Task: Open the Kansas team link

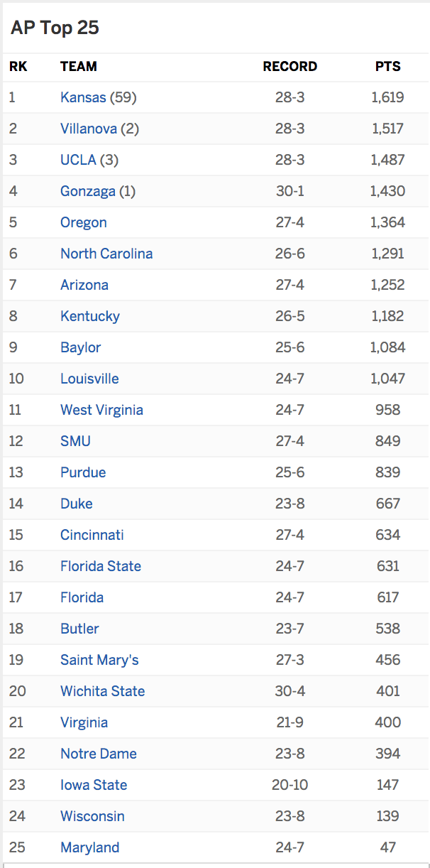Action: (83, 97)
